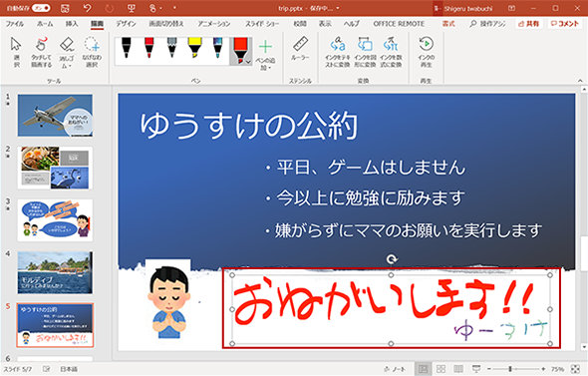Pick the red pen
This screenshot has height=376, width=588.
coord(148,48)
